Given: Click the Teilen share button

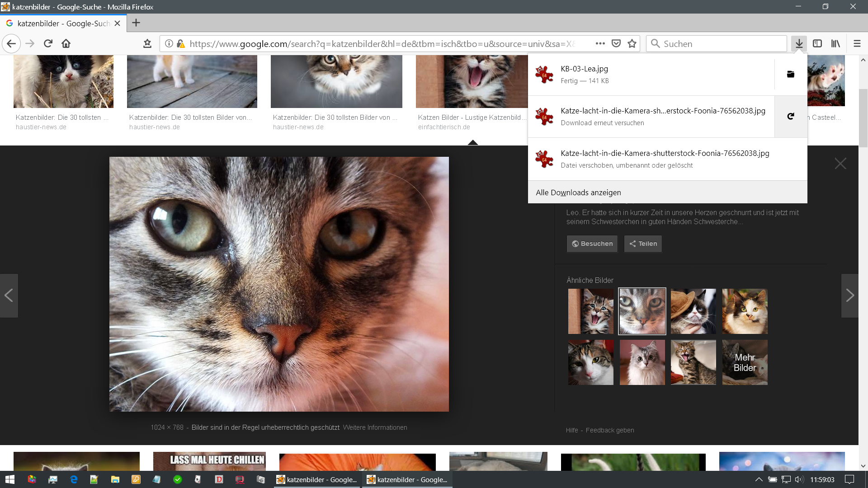Looking at the screenshot, I should pos(643,244).
